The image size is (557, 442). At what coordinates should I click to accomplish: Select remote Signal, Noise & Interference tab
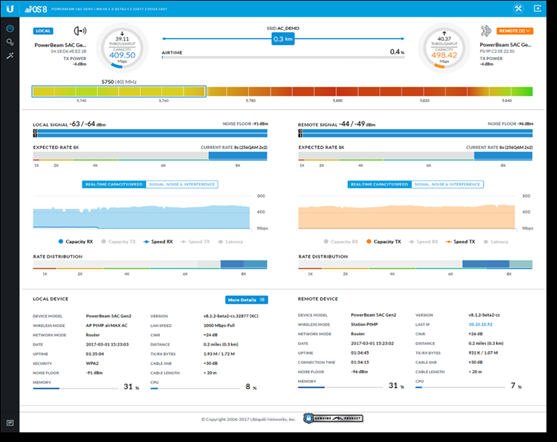[x=447, y=184]
